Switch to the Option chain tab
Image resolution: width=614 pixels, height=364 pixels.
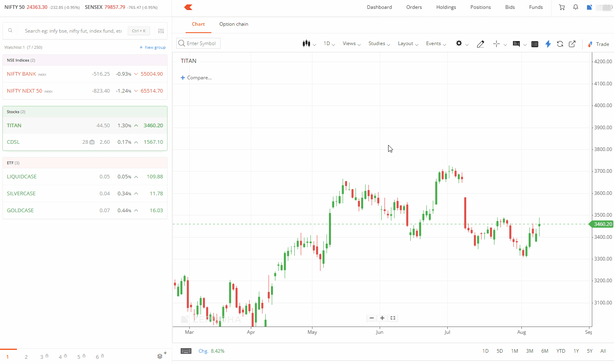[x=234, y=24]
